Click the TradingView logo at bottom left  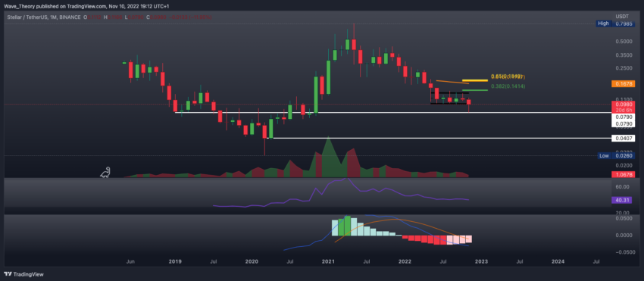click(23, 274)
